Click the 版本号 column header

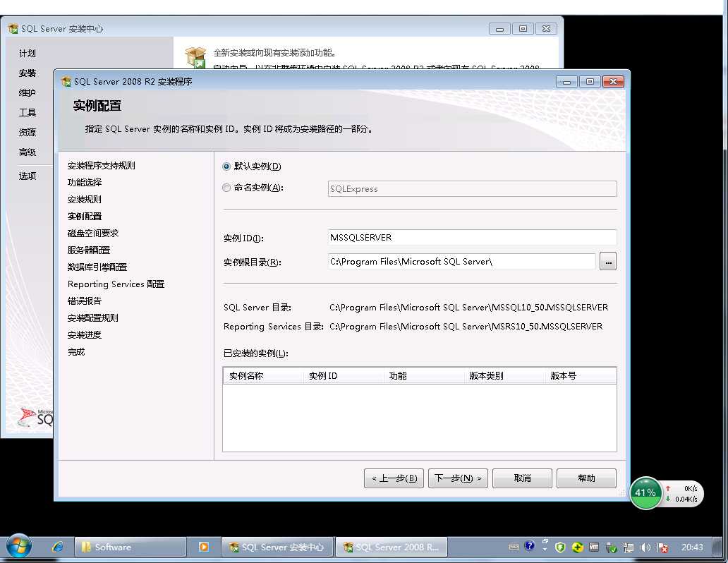(x=581, y=376)
